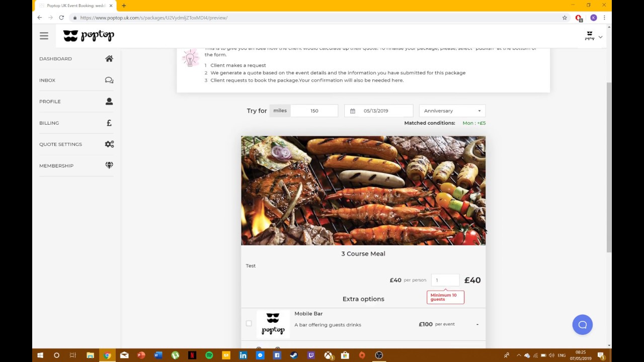Click the Chrome profile avatar K
The height and width of the screenshot is (362, 644).
tap(594, 18)
